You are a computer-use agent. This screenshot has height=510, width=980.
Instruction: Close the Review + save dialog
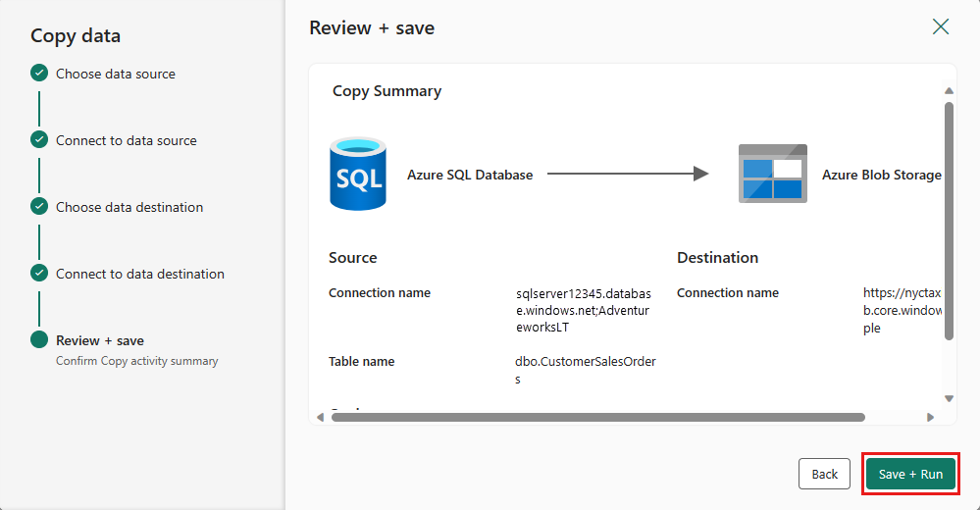click(940, 26)
